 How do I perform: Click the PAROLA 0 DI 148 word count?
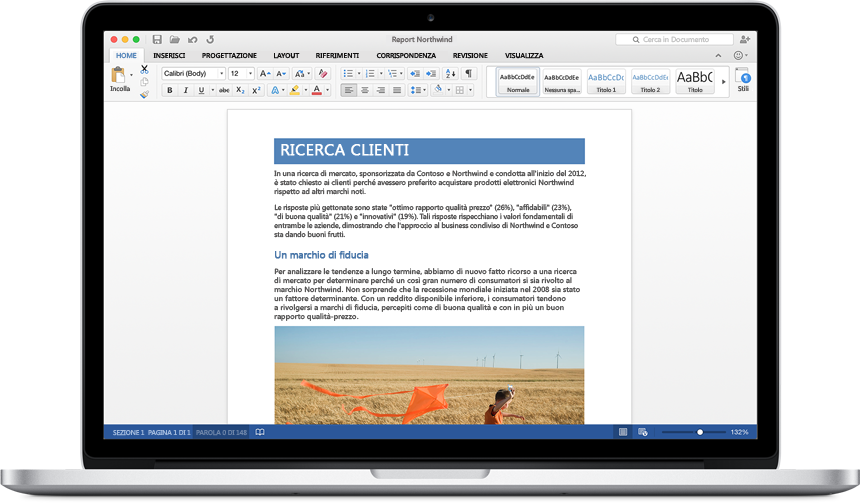(221, 432)
